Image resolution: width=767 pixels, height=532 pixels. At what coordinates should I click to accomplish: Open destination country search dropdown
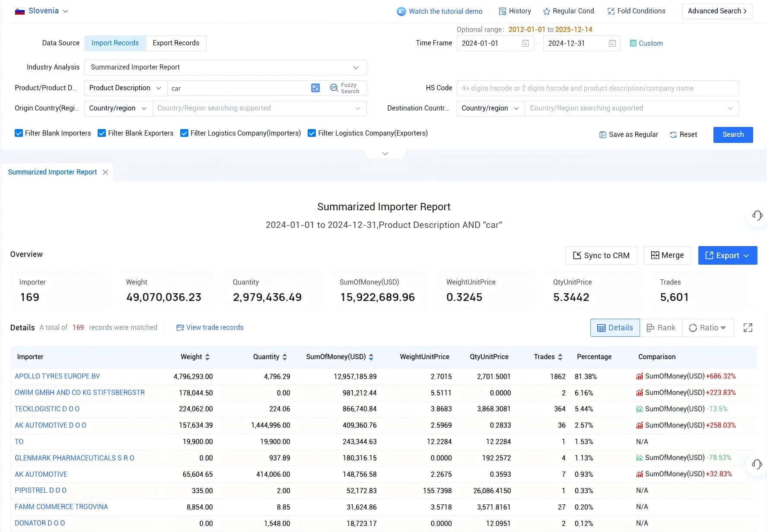[x=632, y=108]
